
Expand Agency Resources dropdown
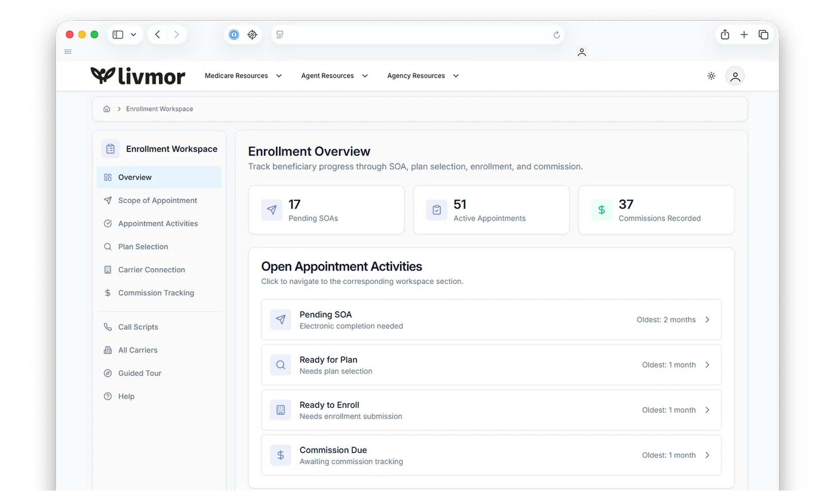pos(423,76)
